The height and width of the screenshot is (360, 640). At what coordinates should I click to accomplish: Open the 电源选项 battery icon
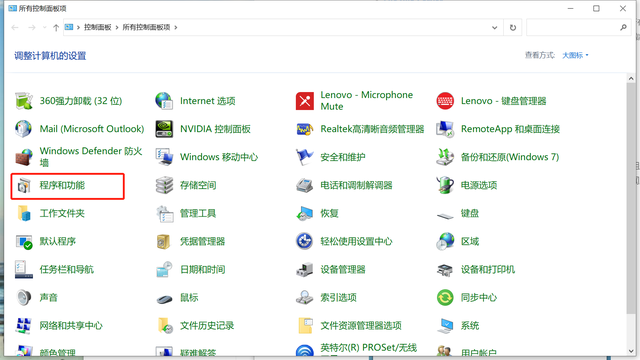pyautogui.click(x=445, y=185)
